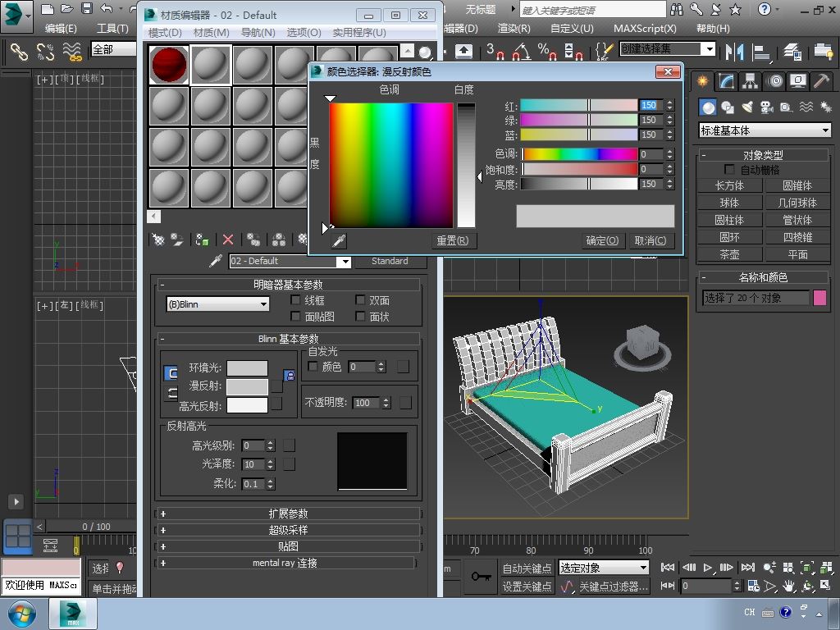The width and height of the screenshot is (840, 630).
Task: Click the material eyedropper next to 02 - Default
Action: tap(216, 261)
